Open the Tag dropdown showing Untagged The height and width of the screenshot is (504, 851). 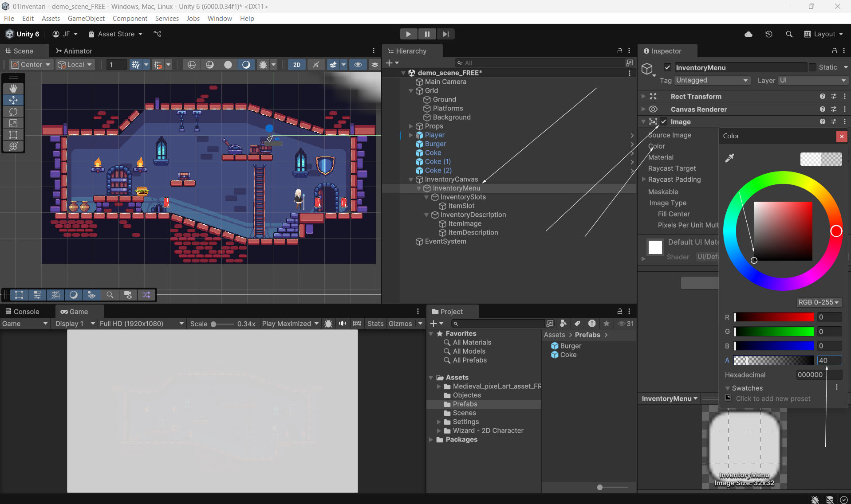[712, 80]
